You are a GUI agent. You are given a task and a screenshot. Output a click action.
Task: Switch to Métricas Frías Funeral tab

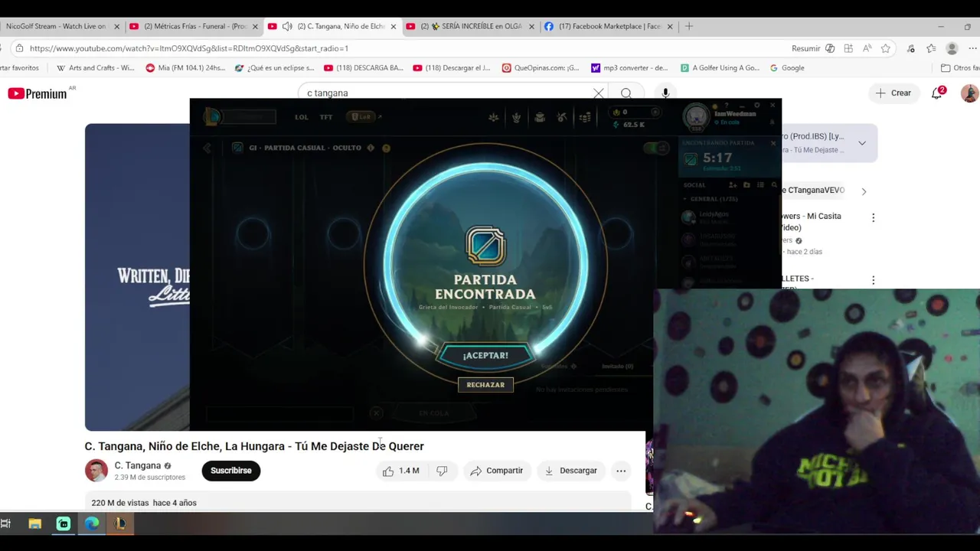(194, 26)
